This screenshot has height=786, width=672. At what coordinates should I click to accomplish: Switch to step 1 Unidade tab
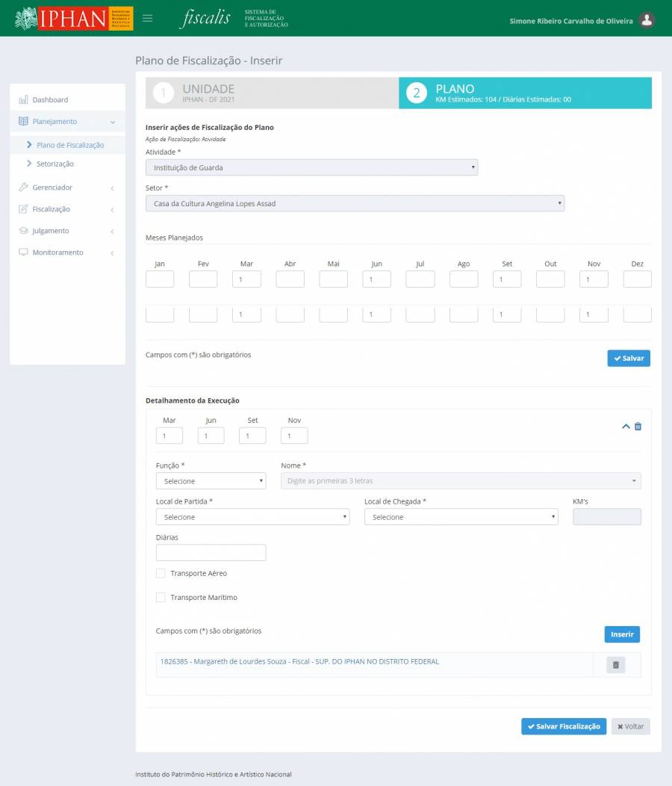click(272, 93)
